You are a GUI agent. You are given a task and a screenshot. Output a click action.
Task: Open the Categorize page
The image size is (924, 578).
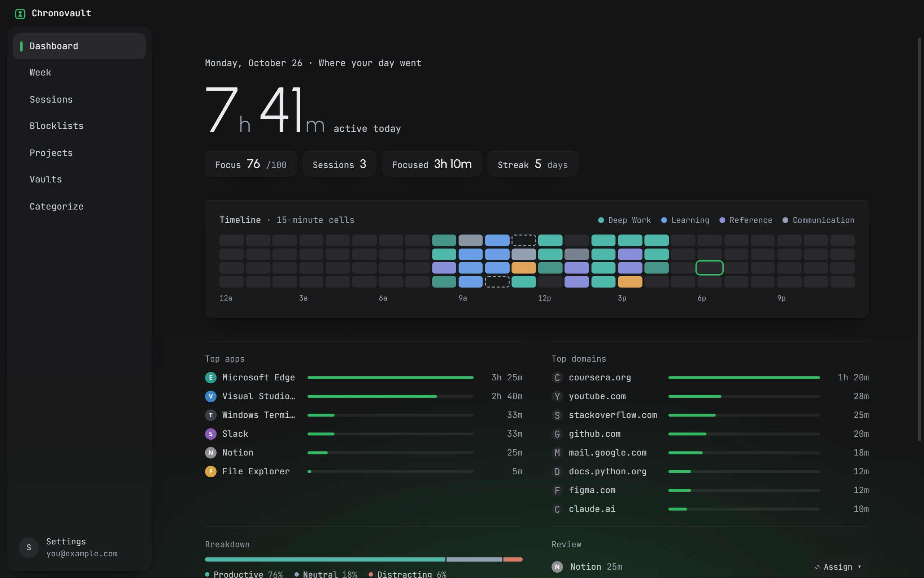pyautogui.click(x=79, y=206)
